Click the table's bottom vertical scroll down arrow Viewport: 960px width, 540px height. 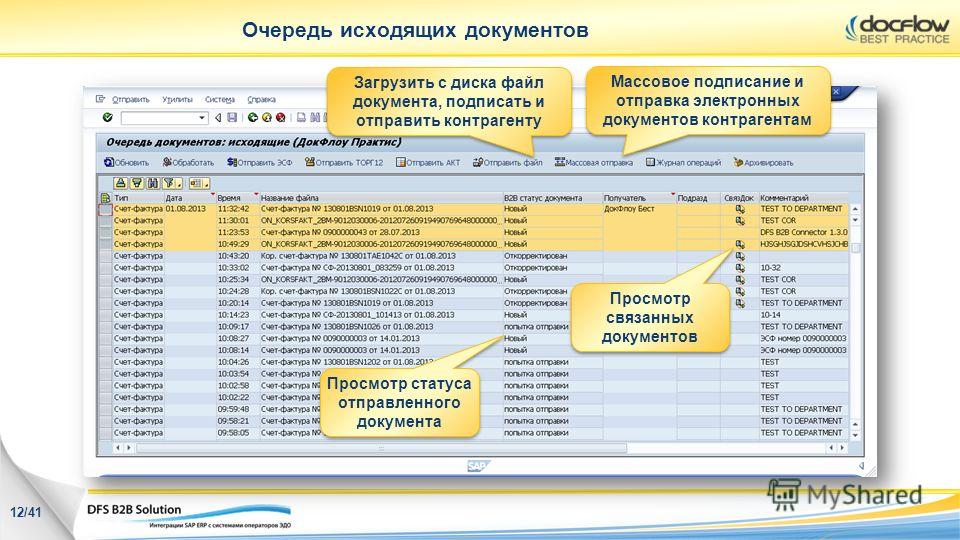click(x=855, y=435)
